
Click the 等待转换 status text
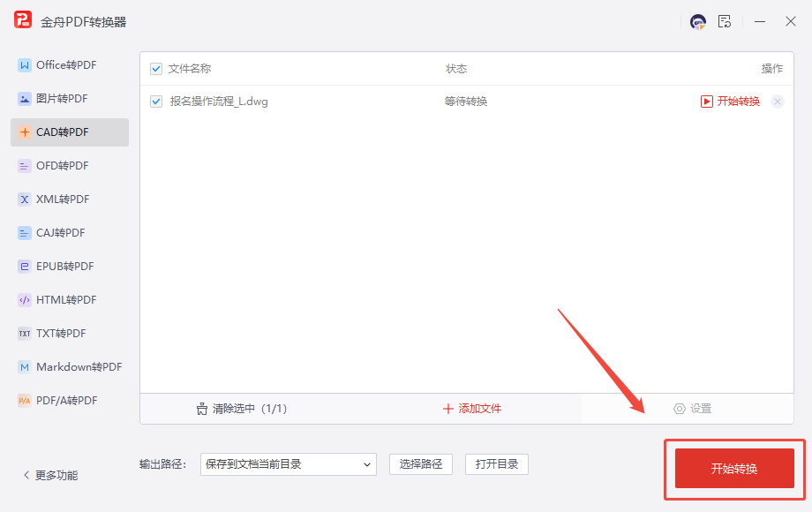pos(466,102)
